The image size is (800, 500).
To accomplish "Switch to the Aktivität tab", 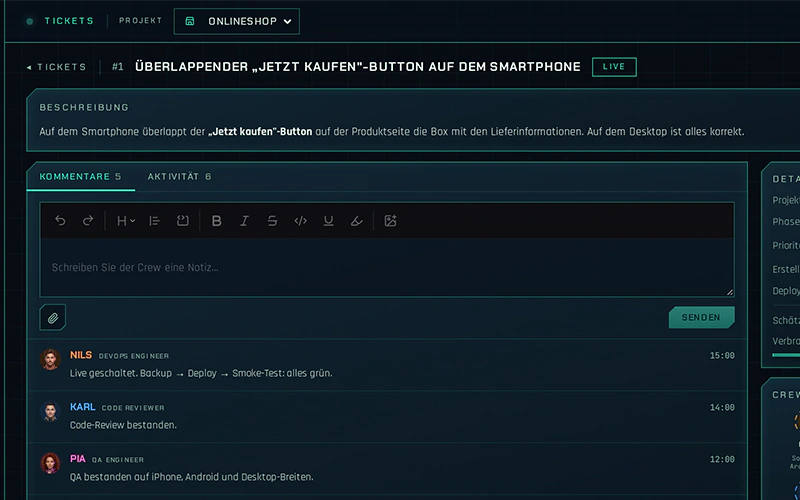I will pos(179,177).
